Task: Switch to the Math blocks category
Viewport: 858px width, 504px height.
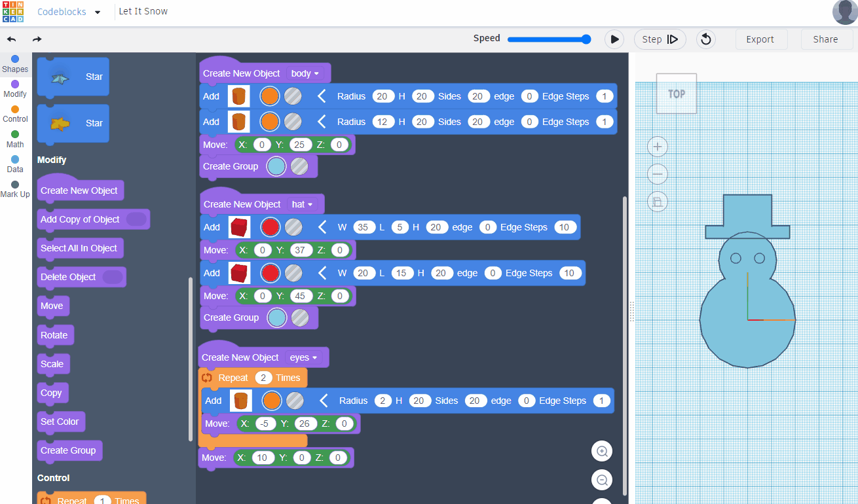Action: (15, 139)
